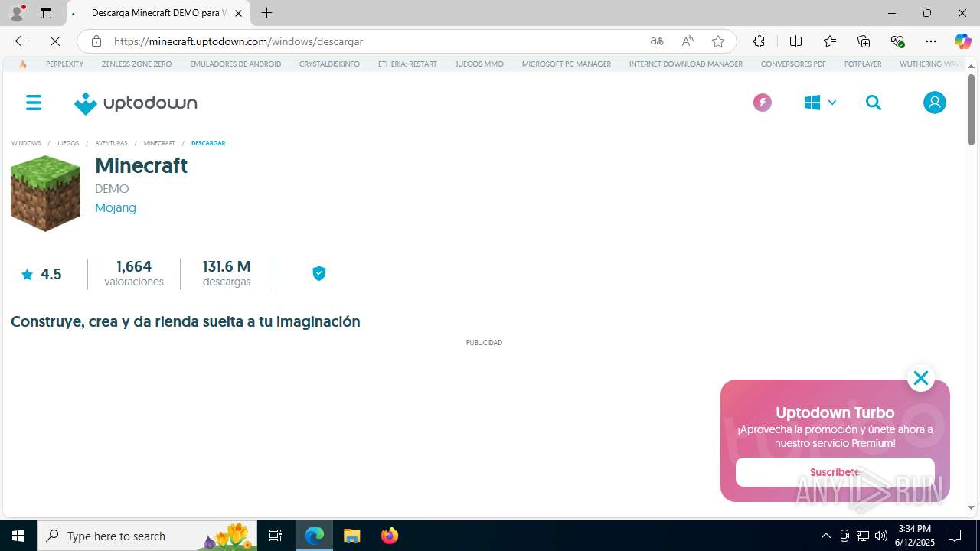
Task: Open ZENLESS ZONE ZERO bookmark
Action: [136, 64]
